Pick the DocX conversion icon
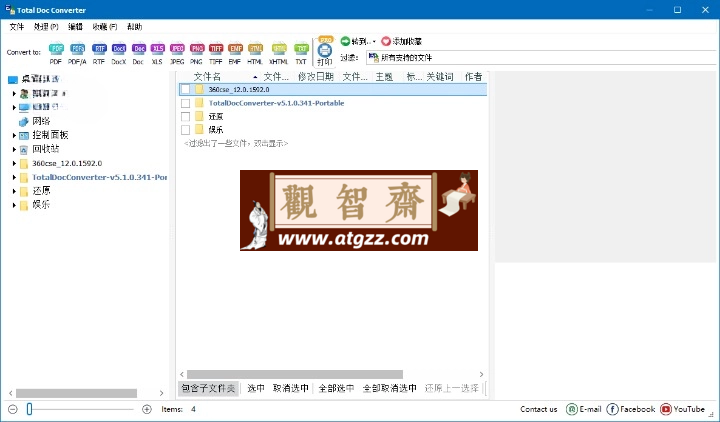Image resolution: width=720 pixels, height=422 pixels. tap(118, 49)
